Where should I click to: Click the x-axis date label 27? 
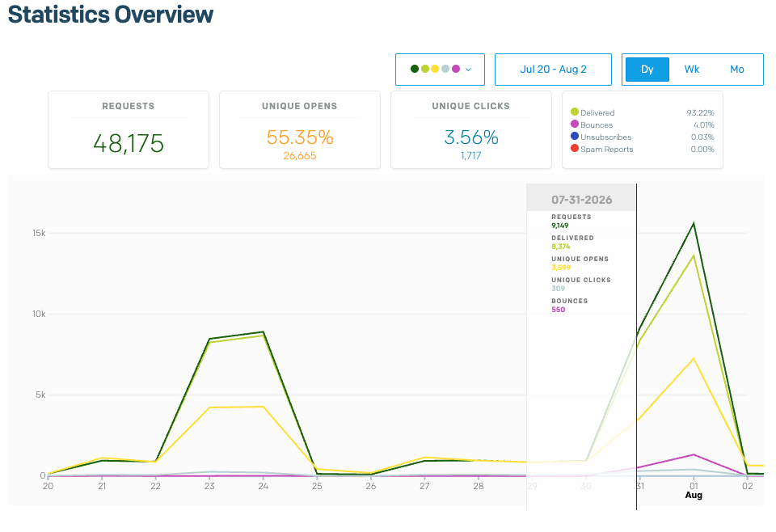424,486
